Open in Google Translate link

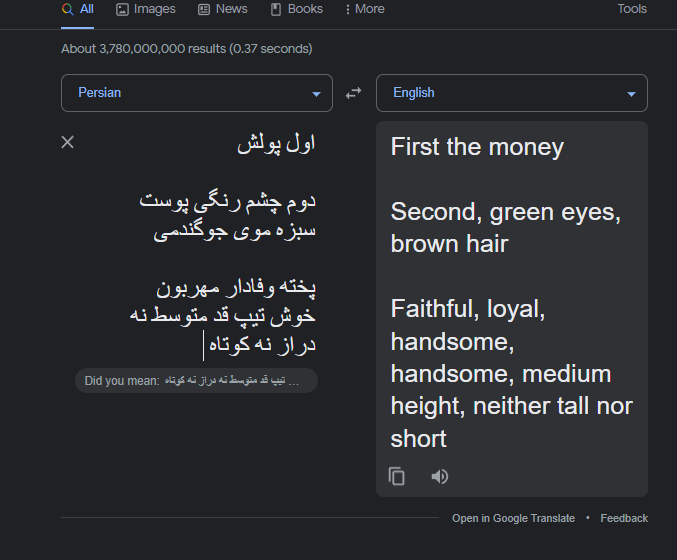tap(513, 518)
